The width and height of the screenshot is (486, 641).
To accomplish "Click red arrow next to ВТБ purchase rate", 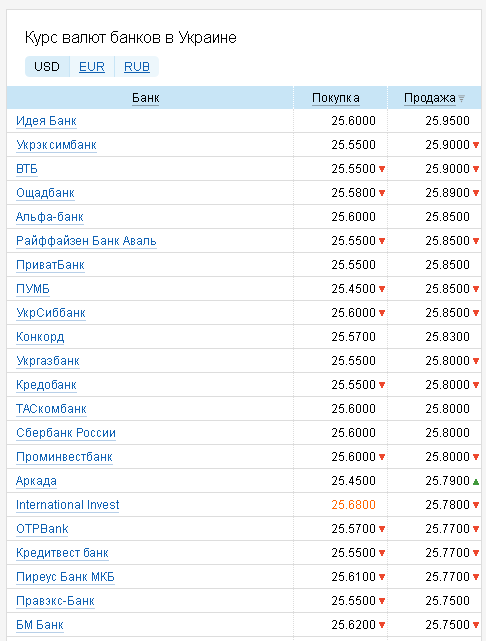I will [x=382, y=169].
